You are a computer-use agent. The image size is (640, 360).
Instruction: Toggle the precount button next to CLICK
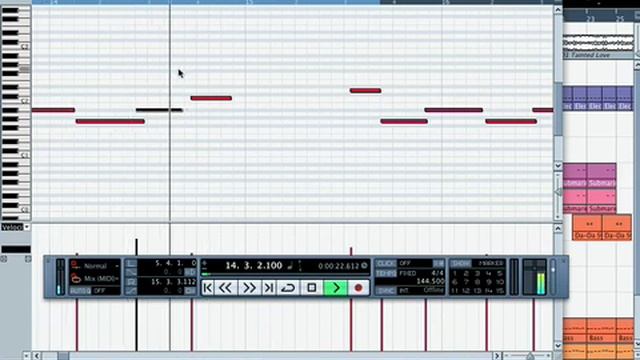438,264
